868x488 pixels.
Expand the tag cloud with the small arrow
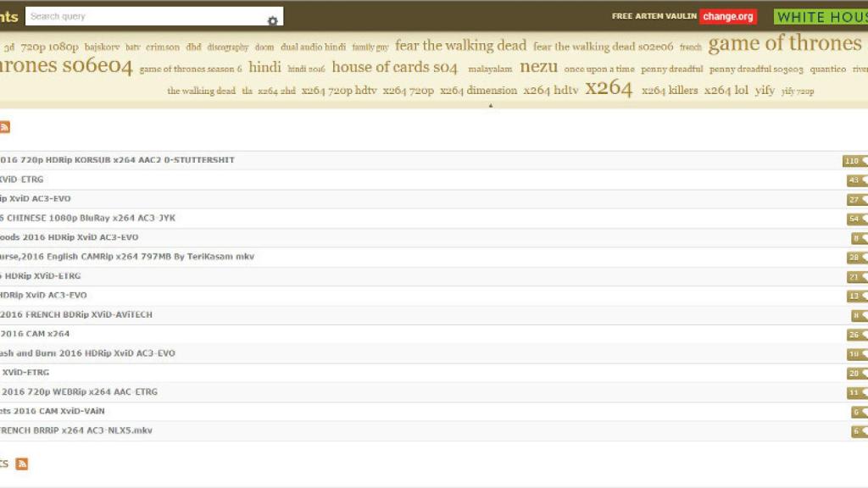pos(490,107)
